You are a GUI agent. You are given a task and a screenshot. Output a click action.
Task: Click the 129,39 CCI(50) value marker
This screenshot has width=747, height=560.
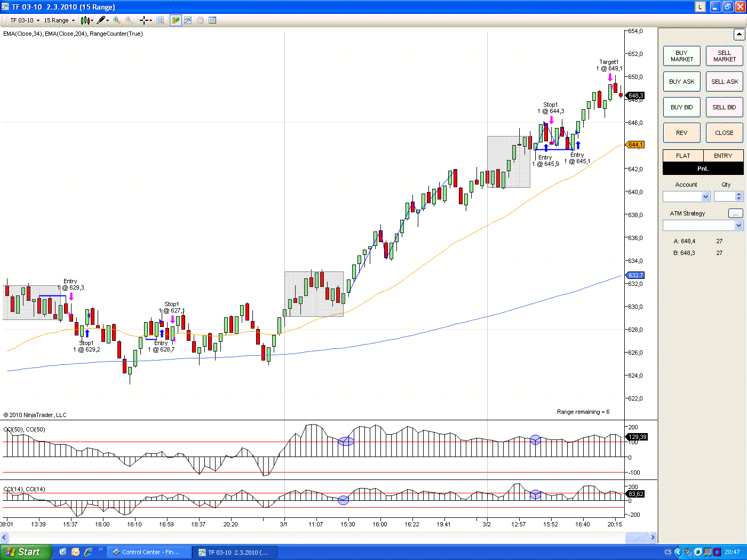[x=637, y=437]
